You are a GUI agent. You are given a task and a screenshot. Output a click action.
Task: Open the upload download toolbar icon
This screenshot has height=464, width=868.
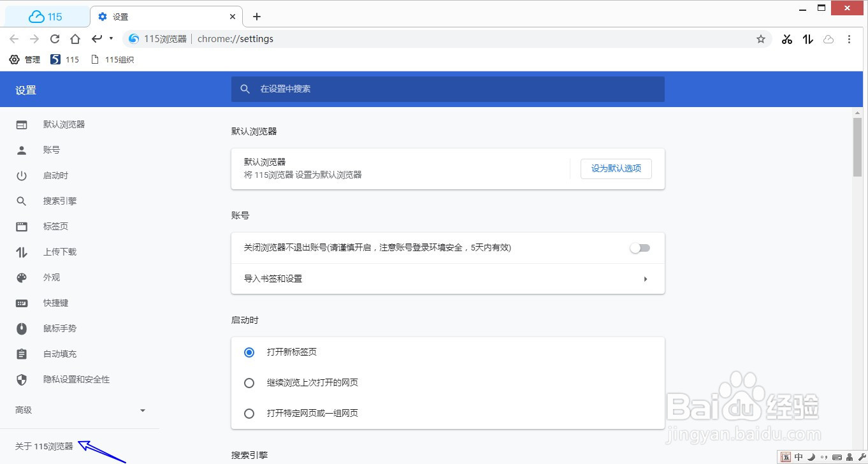point(808,39)
